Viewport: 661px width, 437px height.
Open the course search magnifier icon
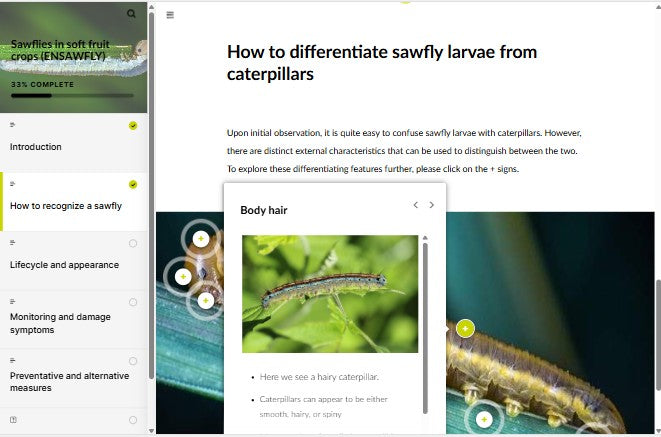[132, 13]
